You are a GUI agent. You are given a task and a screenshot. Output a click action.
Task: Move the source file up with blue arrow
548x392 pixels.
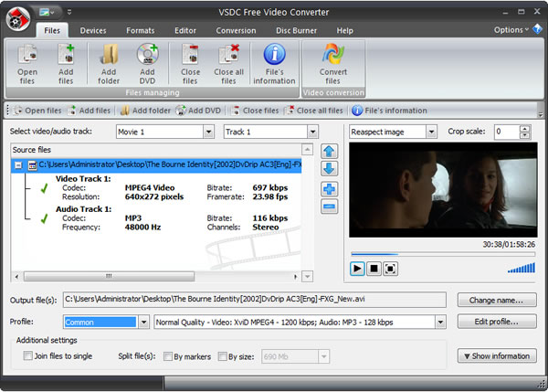point(329,152)
